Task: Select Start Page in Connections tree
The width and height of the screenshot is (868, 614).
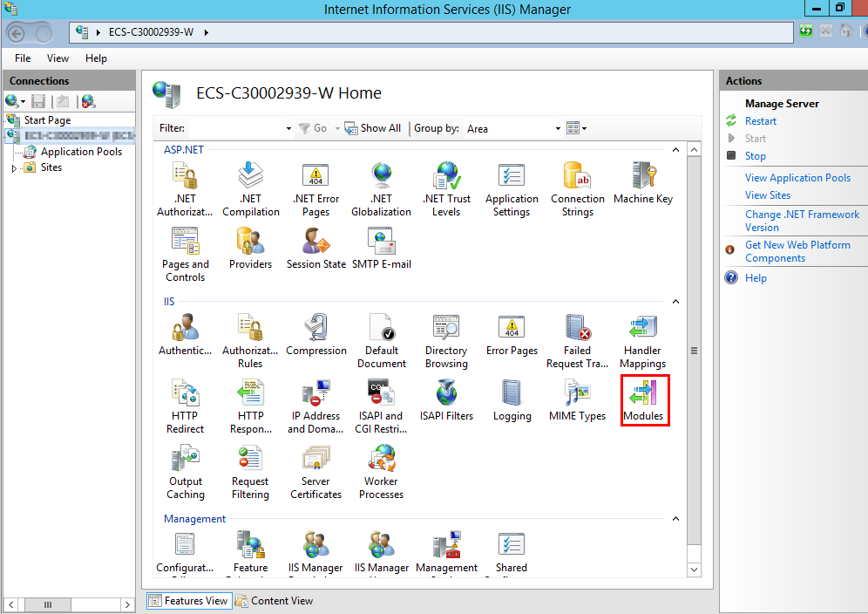Action: [x=47, y=120]
